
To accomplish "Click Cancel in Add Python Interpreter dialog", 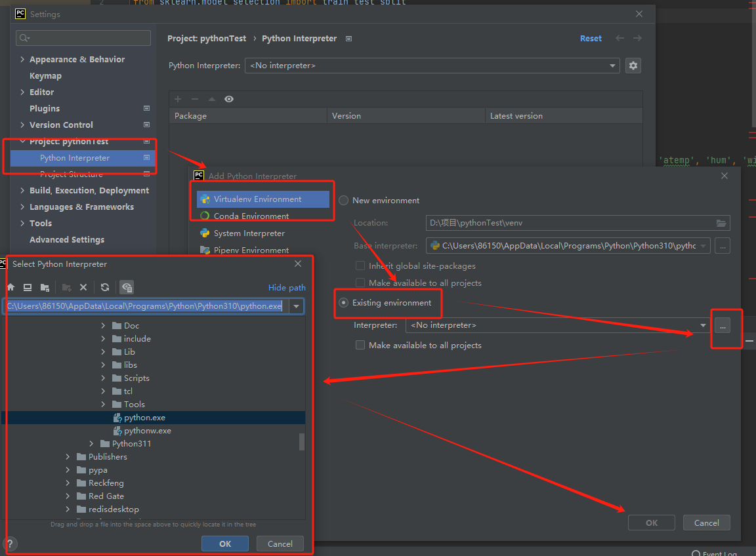I will click(x=706, y=523).
